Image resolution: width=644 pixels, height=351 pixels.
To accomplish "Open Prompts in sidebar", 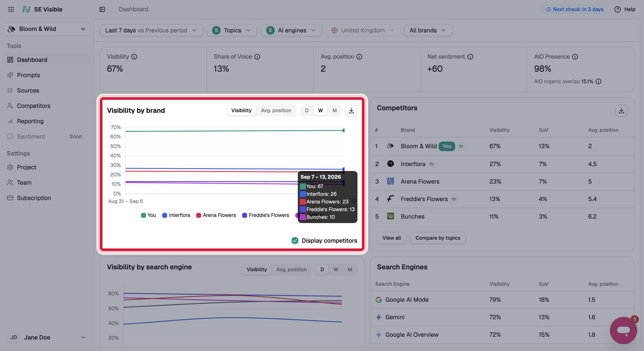I will pyautogui.click(x=47, y=75).
